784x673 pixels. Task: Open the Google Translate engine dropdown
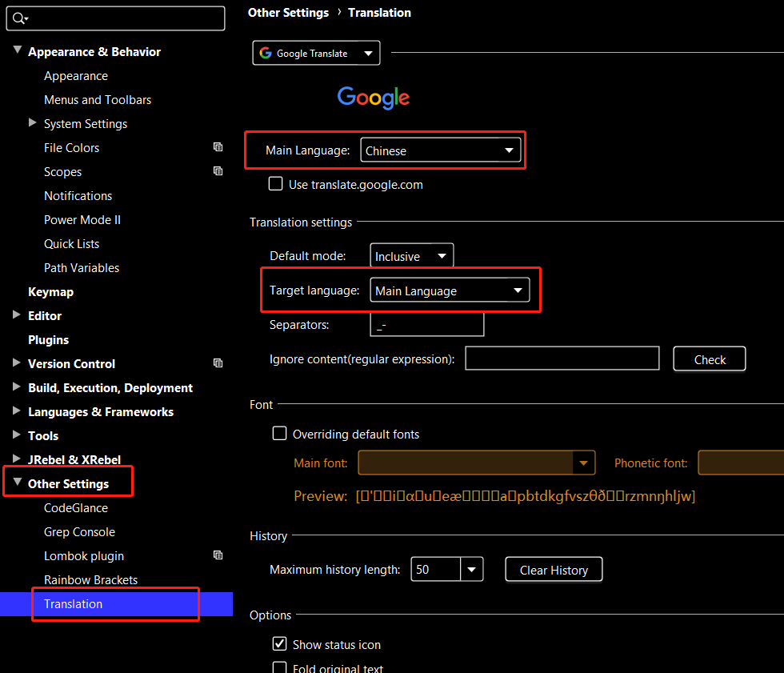pyautogui.click(x=317, y=54)
